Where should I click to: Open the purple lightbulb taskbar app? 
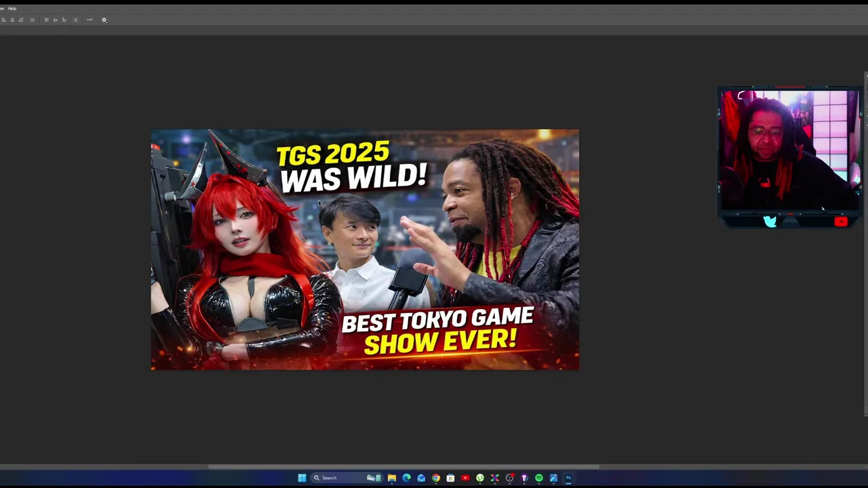524,478
